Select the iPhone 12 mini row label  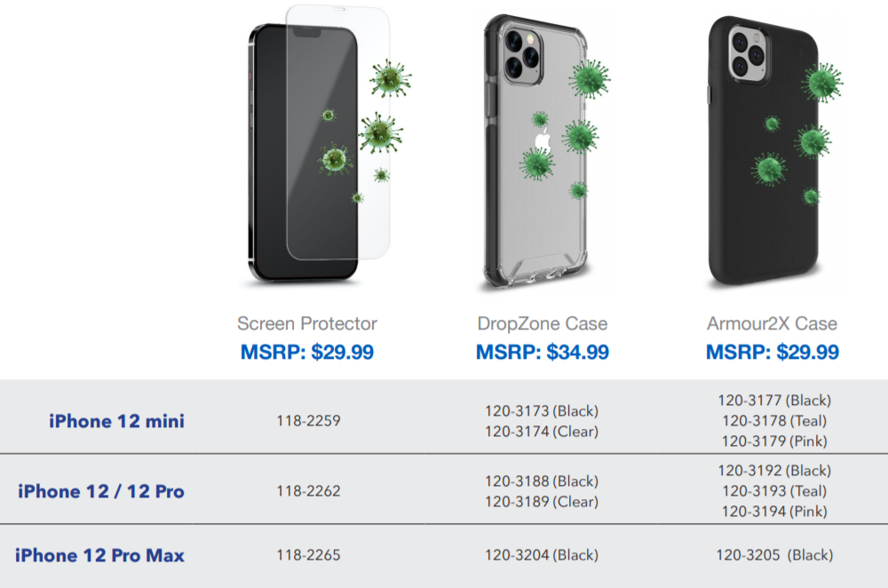pos(116,421)
